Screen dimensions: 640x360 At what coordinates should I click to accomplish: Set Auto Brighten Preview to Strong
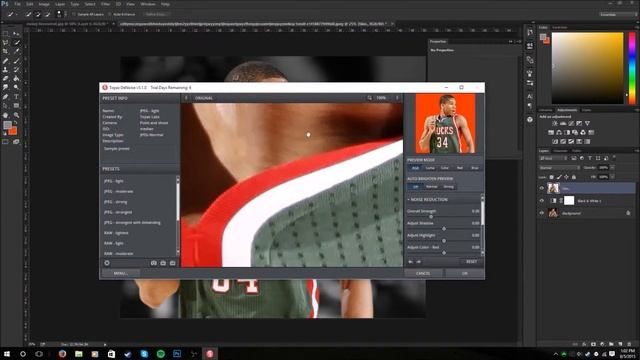449,187
